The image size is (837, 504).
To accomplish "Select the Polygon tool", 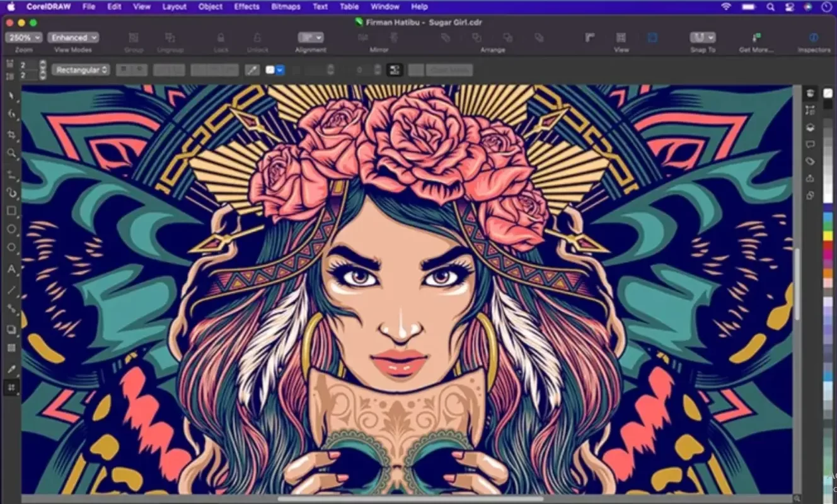I will pos(11,248).
